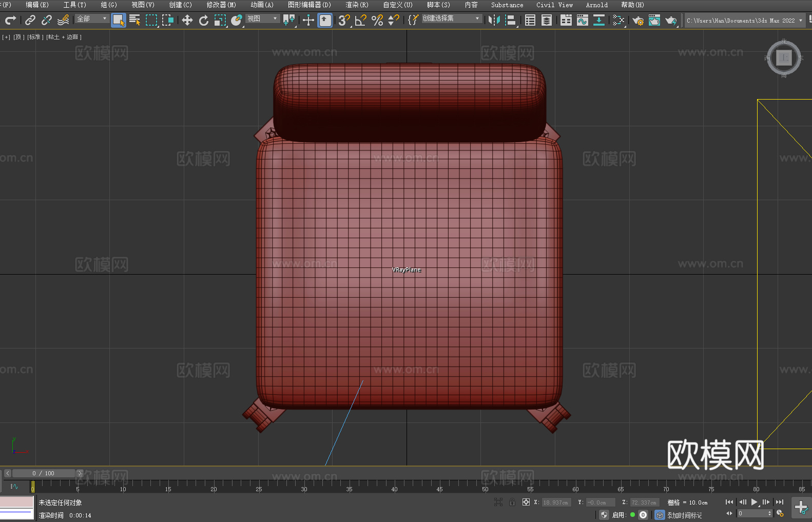The width and height of the screenshot is (812, 522).
Task: Toggle Selection Lock padlock
Action: 512,502
